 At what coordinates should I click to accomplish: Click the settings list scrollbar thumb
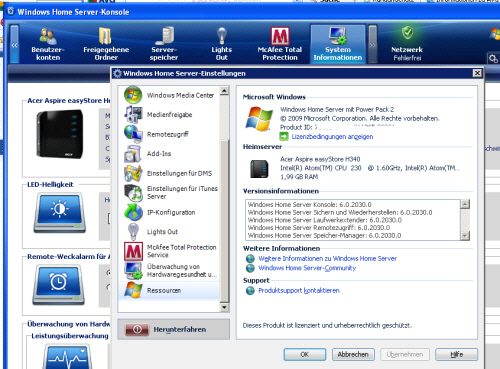coord(224,221)
